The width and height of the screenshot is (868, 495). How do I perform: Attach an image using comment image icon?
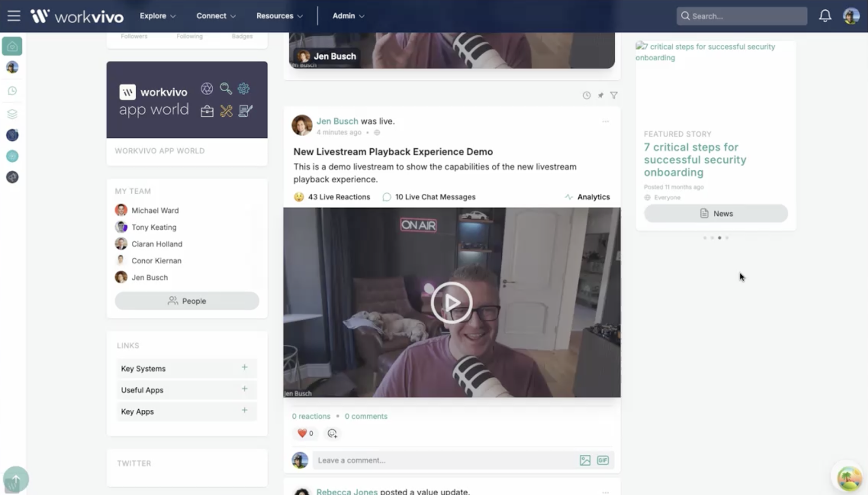pyautogui.click(x=585, y=460)
